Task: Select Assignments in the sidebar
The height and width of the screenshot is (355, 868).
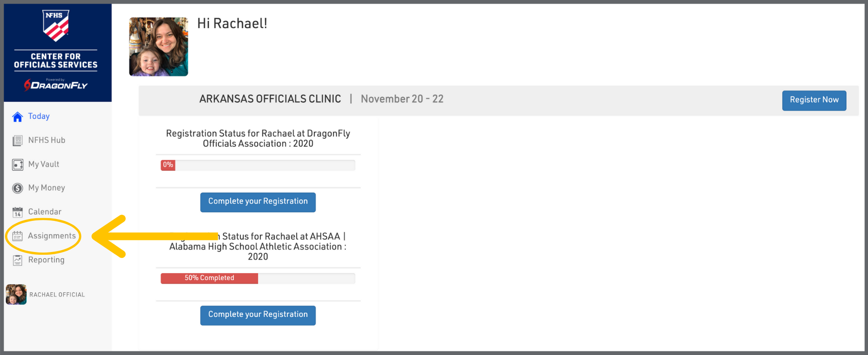Action: point(52,236)
